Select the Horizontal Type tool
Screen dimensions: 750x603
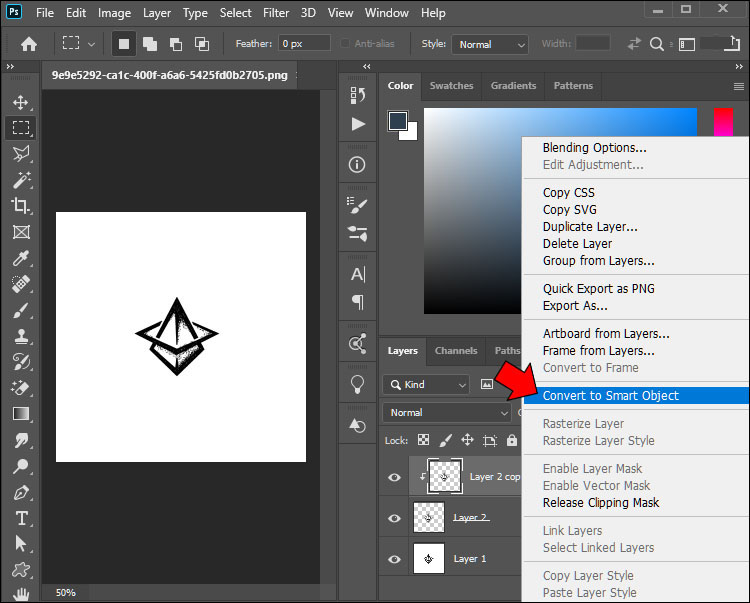pos(21,518)
